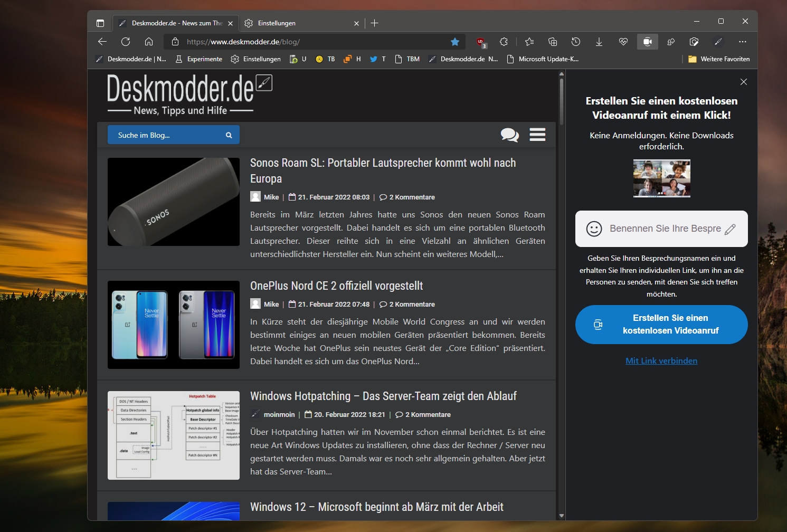The image size is (787, 532).
Task: Go back to previous page
Action: point(102,42)
